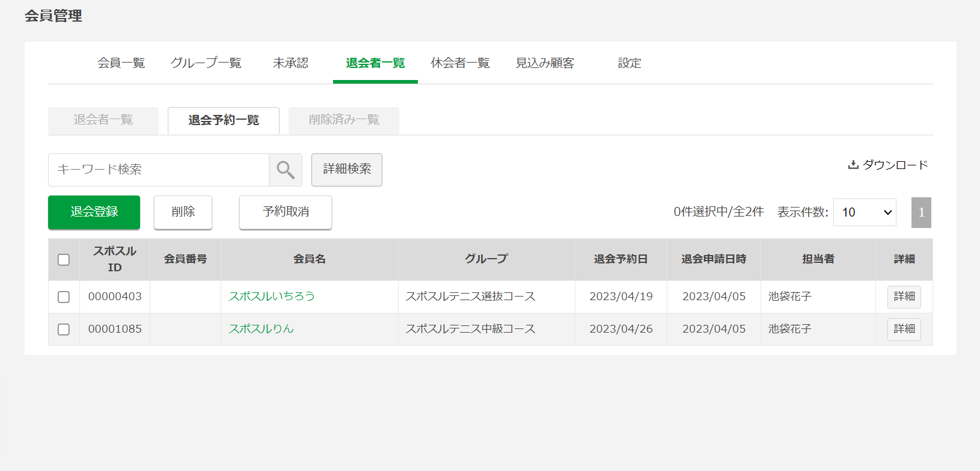Go to the 見込み顧客 tab

pyautogui.click(x=545, y=63)
